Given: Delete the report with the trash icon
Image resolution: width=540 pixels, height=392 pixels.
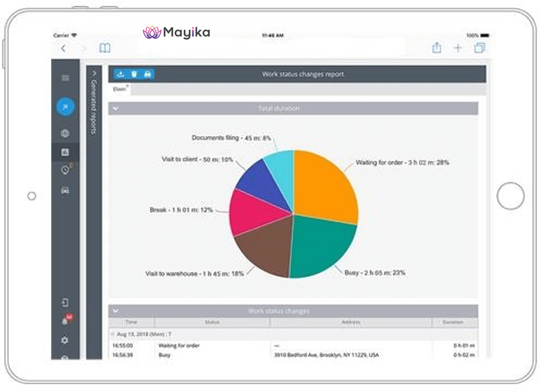Looking at the screenshot, I should tap(134, 74).
